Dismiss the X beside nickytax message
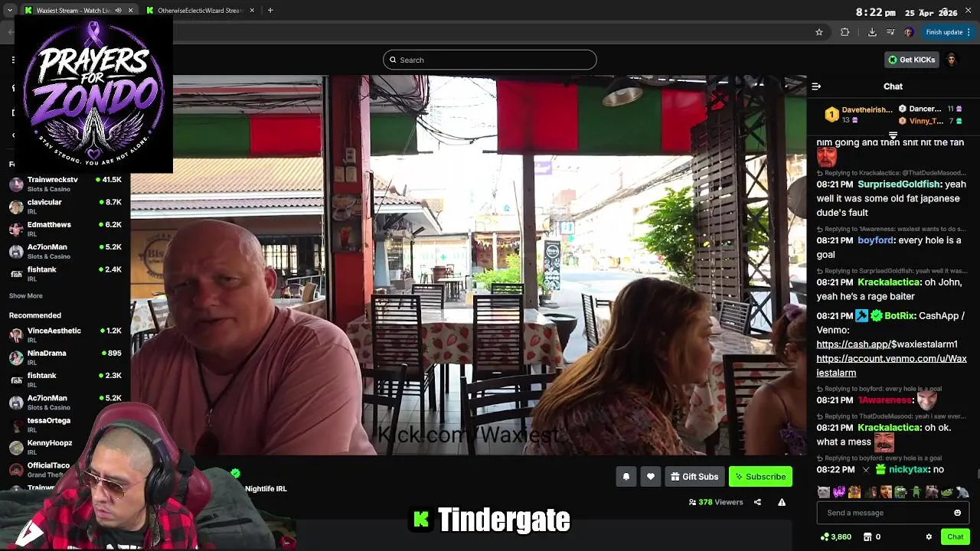Image resolution: width=980 pixels, height=551 pixels. point(866,470)
